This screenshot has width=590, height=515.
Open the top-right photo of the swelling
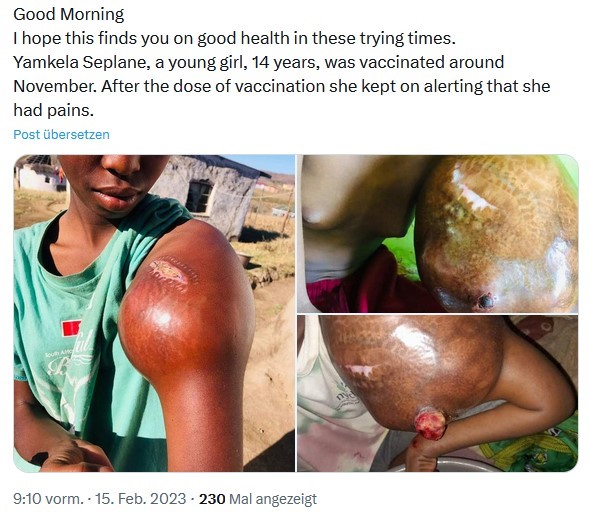437,234
